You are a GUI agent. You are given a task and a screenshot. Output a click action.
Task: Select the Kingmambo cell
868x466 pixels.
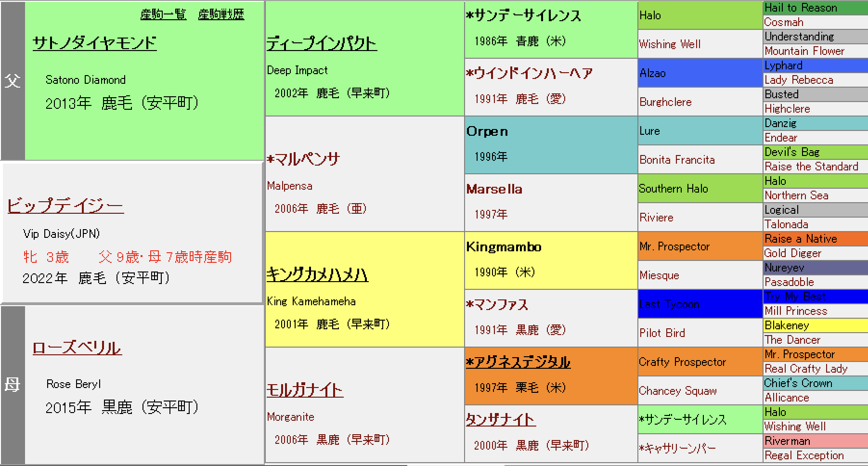click(504, 247)
